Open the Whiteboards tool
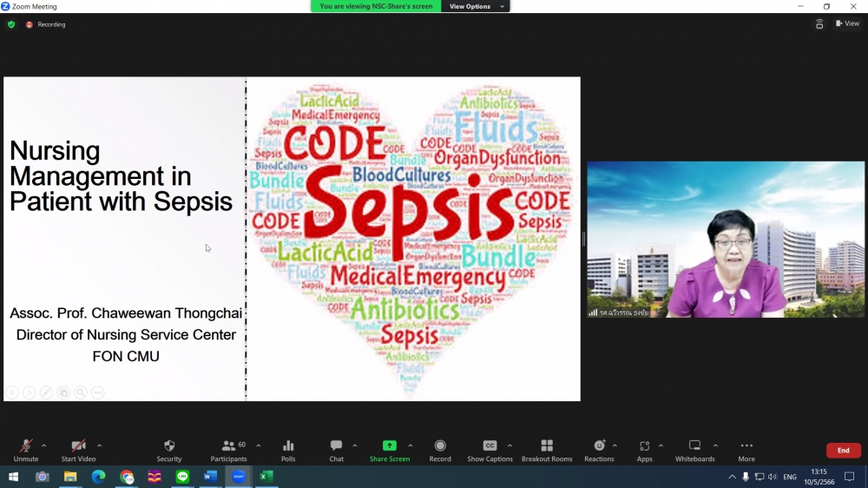This screenshot has width=868, height=488. pos(694,446)
